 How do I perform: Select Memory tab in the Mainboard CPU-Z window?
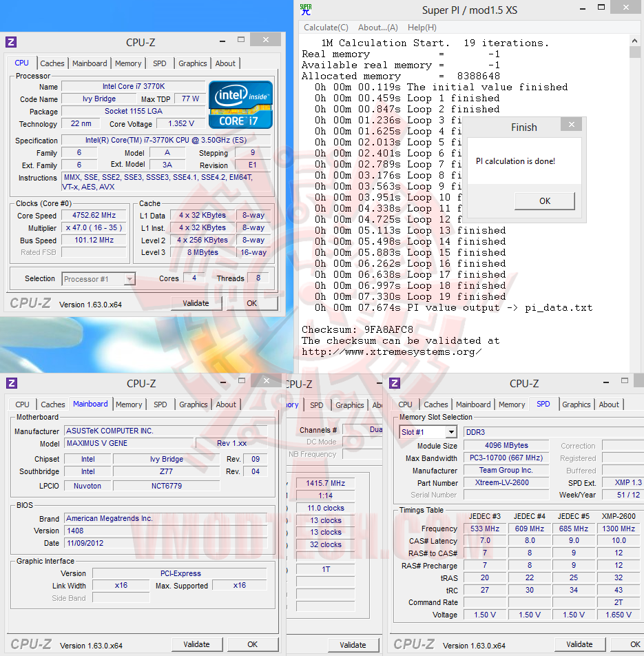pos(129,404)
